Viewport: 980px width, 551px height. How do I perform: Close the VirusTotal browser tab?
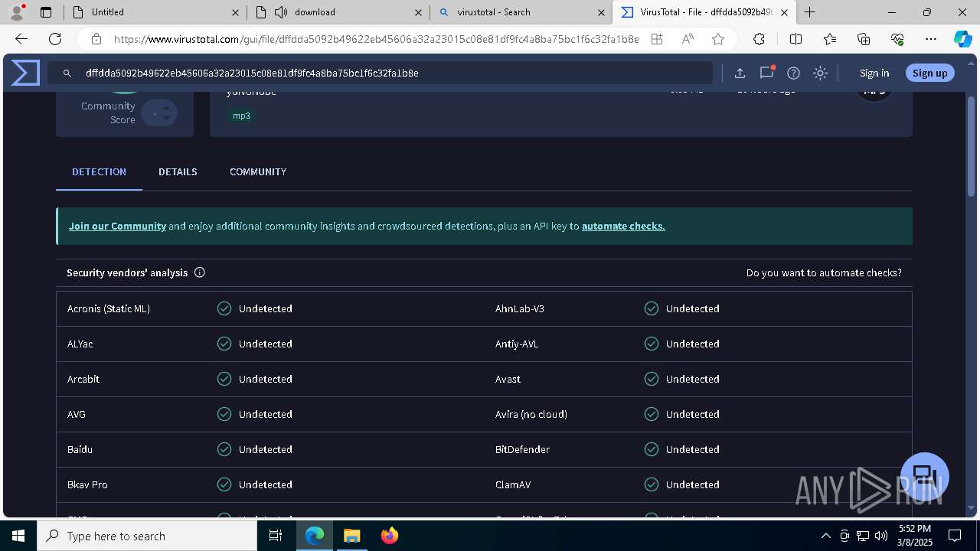click(784, 12)
